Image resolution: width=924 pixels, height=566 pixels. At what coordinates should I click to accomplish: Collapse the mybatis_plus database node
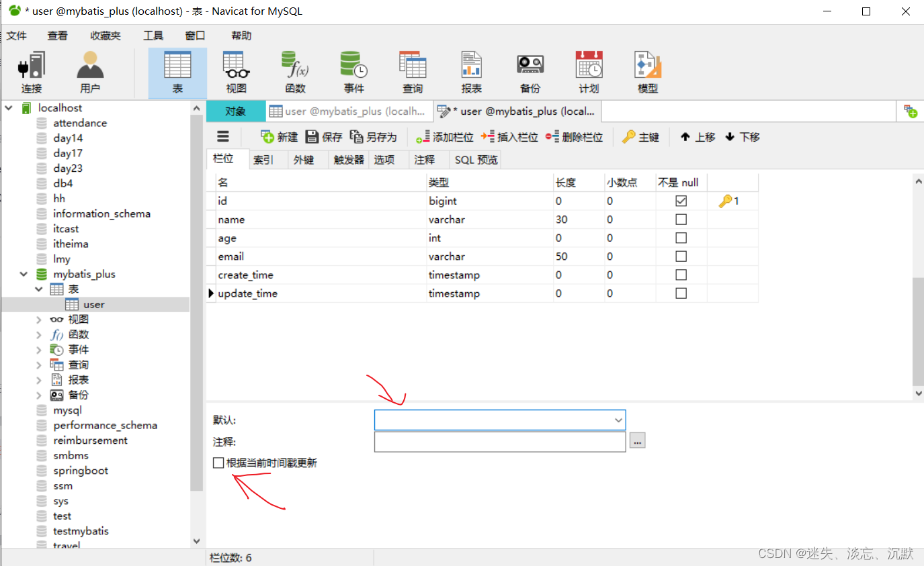click(24, 274)
